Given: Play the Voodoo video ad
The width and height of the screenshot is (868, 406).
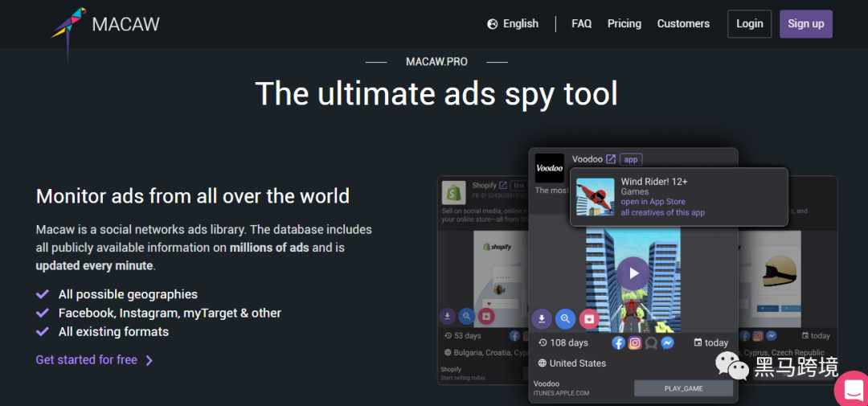Looking at the screenshot, I should (x=633, y=273).
